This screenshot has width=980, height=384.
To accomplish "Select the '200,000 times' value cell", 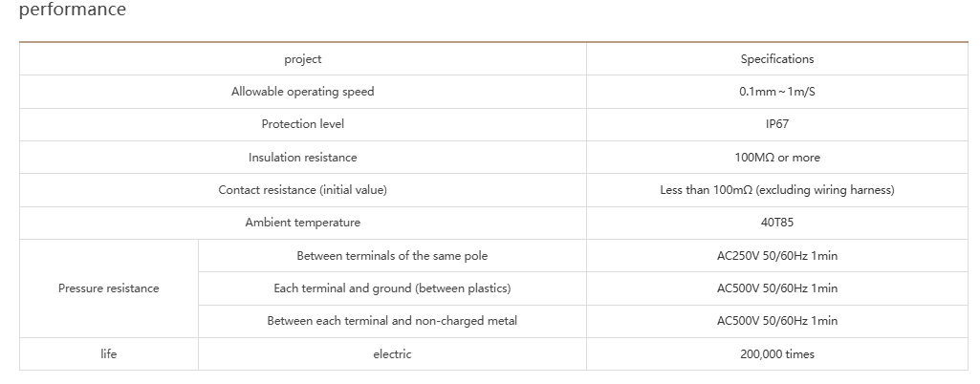I will pyautogui.click(x=776, y=354).
